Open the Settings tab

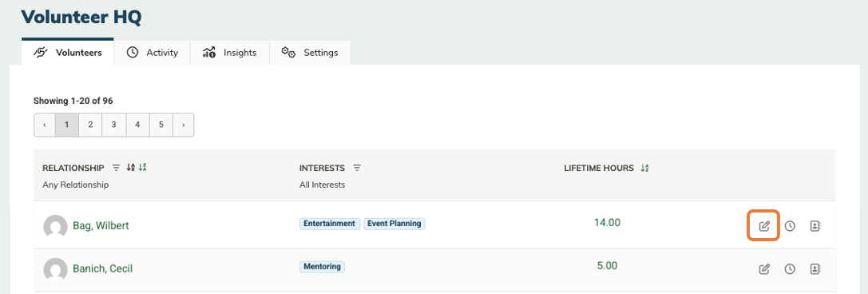coord(310,53)
